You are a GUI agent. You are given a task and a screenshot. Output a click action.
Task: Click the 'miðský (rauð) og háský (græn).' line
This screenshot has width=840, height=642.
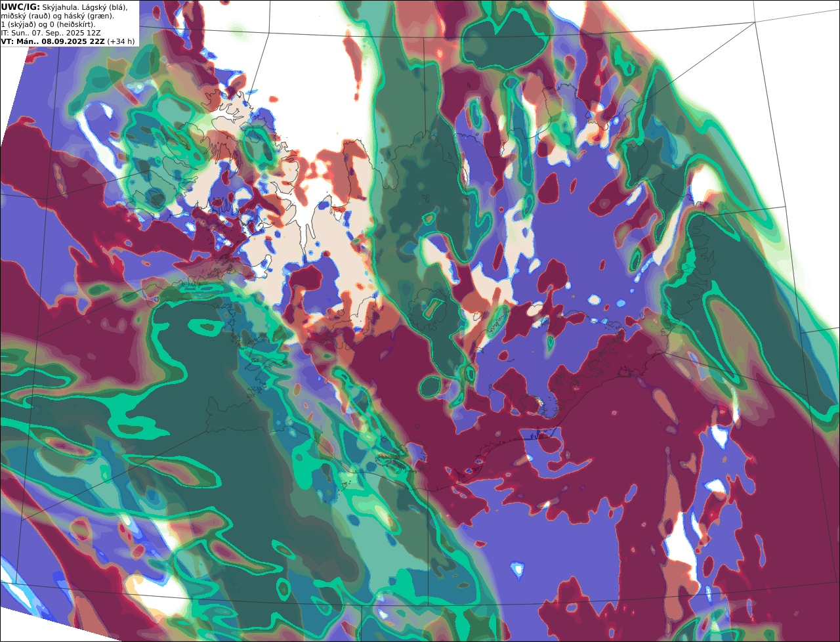click(58, 15)
